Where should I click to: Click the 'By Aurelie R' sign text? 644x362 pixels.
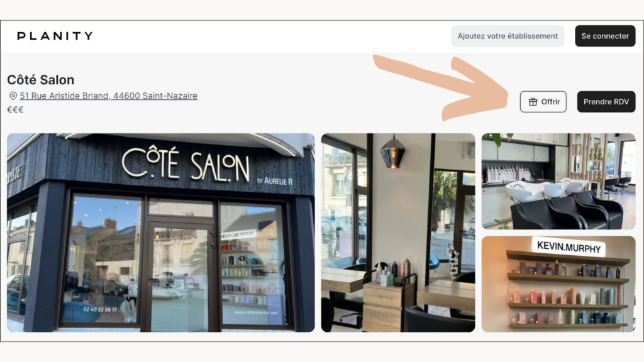(x=275, y=181)
